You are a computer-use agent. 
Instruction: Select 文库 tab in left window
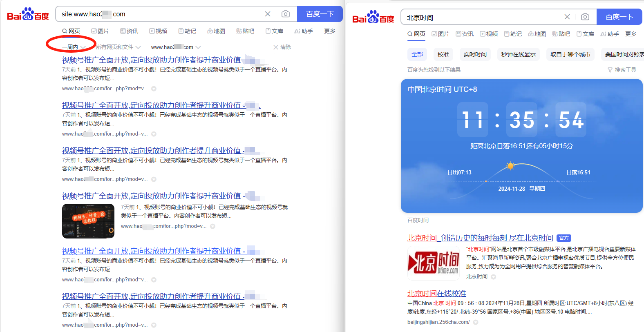pos(274,31)
